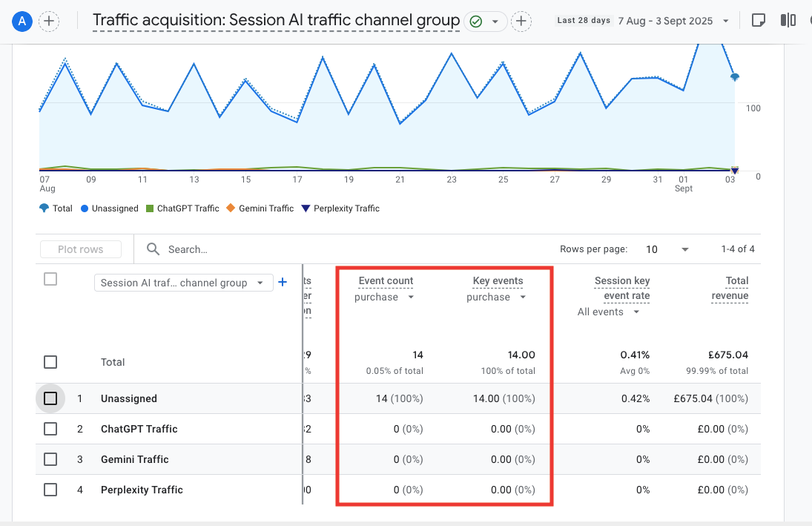Check the Gemini Traffic row checkbox
Screen dimensions: 812x526
pyautogui.click(x=50, y=459)
